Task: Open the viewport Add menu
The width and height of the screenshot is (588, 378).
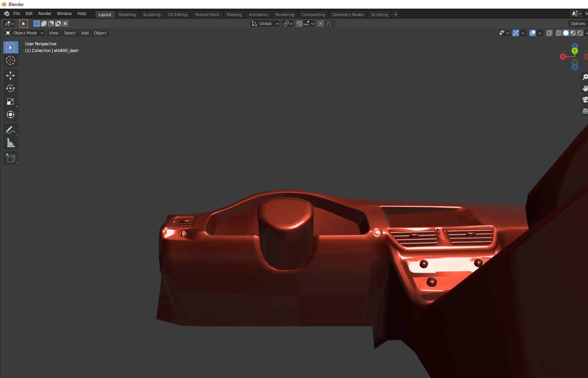Action: click(x=85, y=33)
